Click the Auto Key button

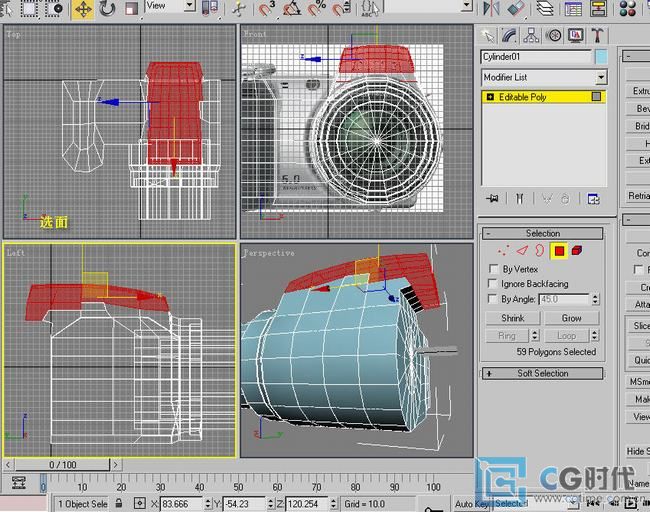click(472, 504)
